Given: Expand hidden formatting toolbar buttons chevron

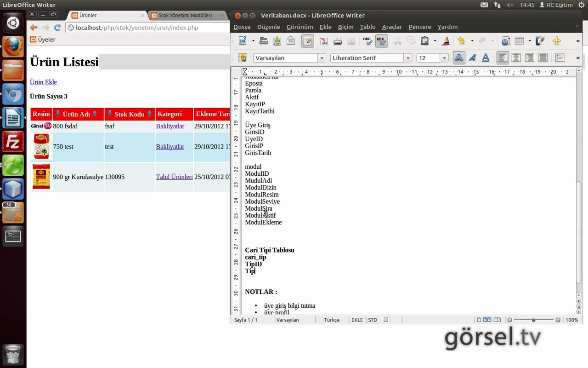Looking at the screenshot, I should pyautogui.click(x=578, y=57).
